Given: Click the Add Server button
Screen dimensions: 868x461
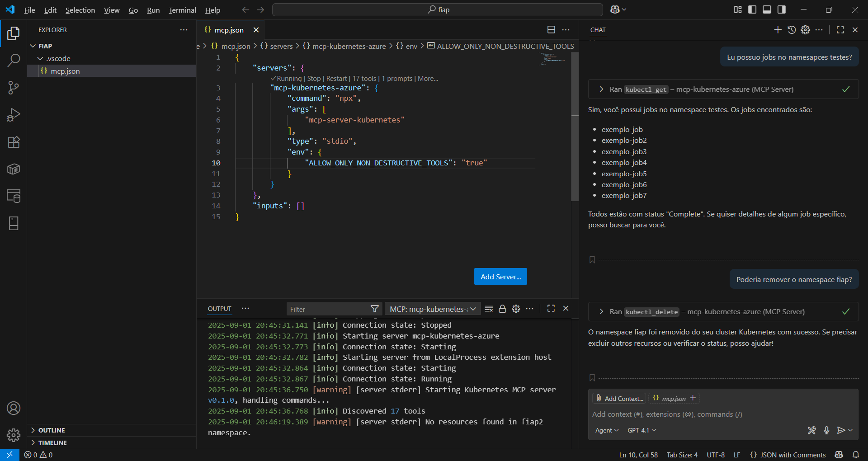Looking at the screenshot, I should [500, 277].
